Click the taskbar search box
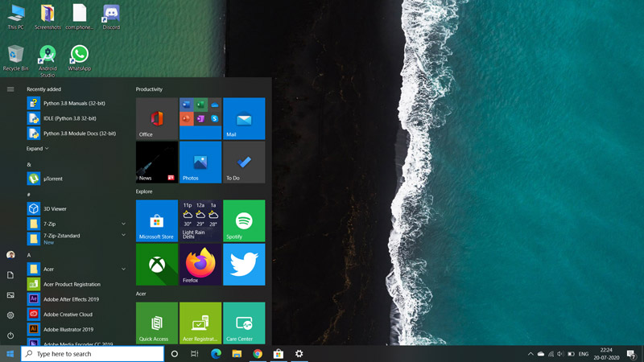The width and height of the screenshot is (644, 362). [93, 354]
